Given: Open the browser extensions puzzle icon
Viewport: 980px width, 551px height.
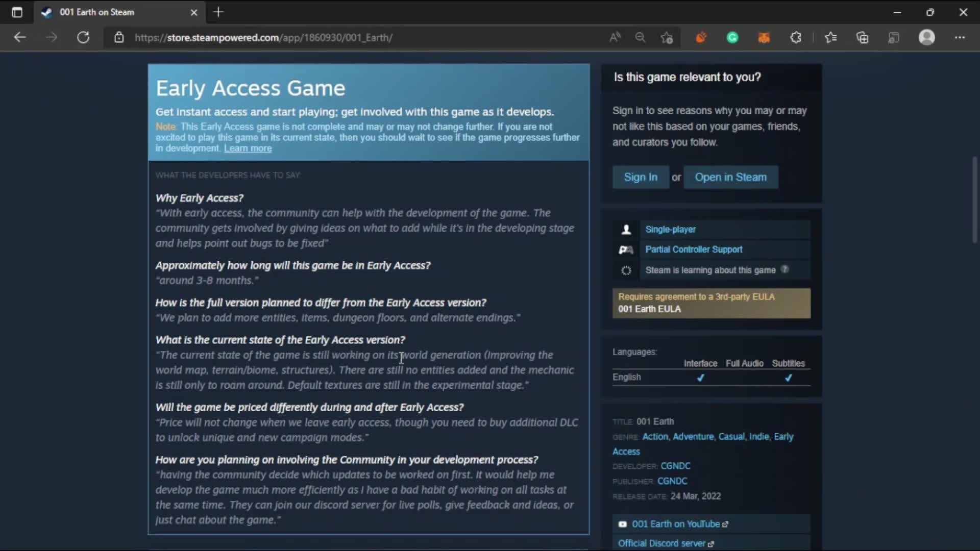Looking at the screenshot, I should (795, 37).
